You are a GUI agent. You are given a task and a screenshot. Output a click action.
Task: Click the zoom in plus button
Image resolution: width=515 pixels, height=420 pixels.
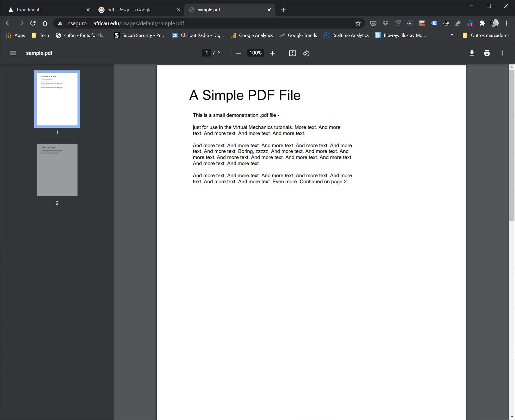point(272,53)
